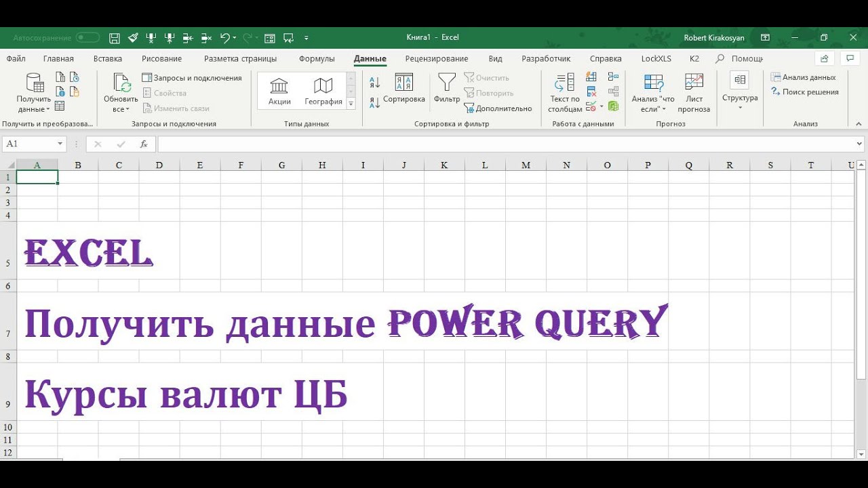This screenshot has height=488, width=868.
Task: Click the Get Data (Получить данные) database icon
Action: pyautogui.click(x=34, y=83)
